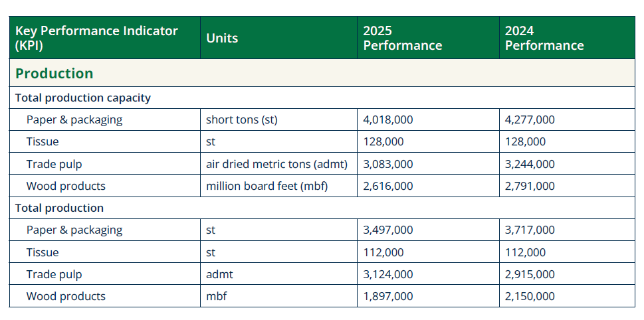The width and height of the screenshot is (644, 320).
Task: Click the 3,497,000 production value
Action: coord(388,230)
